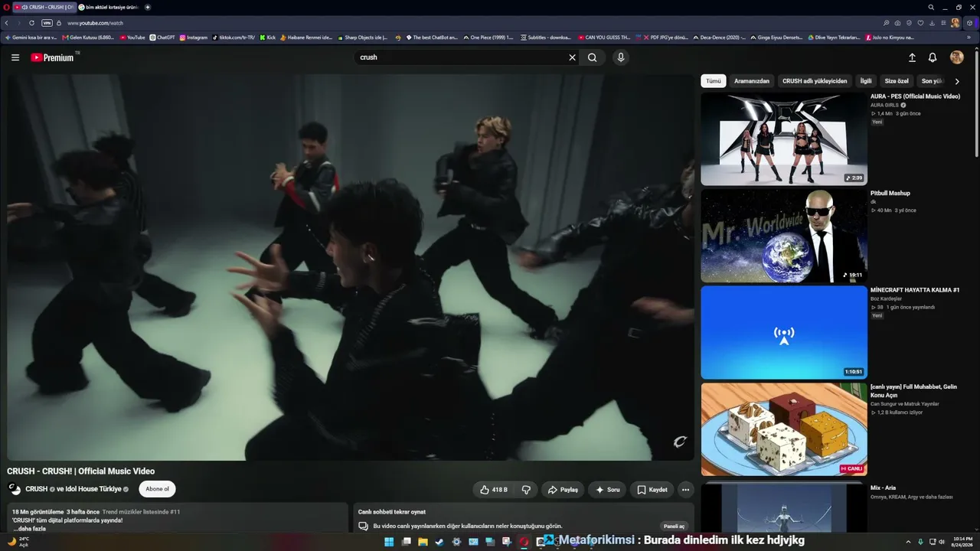Click the Mix - Aria title
Image resolution: width=980 pixels, height=551 pixels.
[x=883, y=487]
